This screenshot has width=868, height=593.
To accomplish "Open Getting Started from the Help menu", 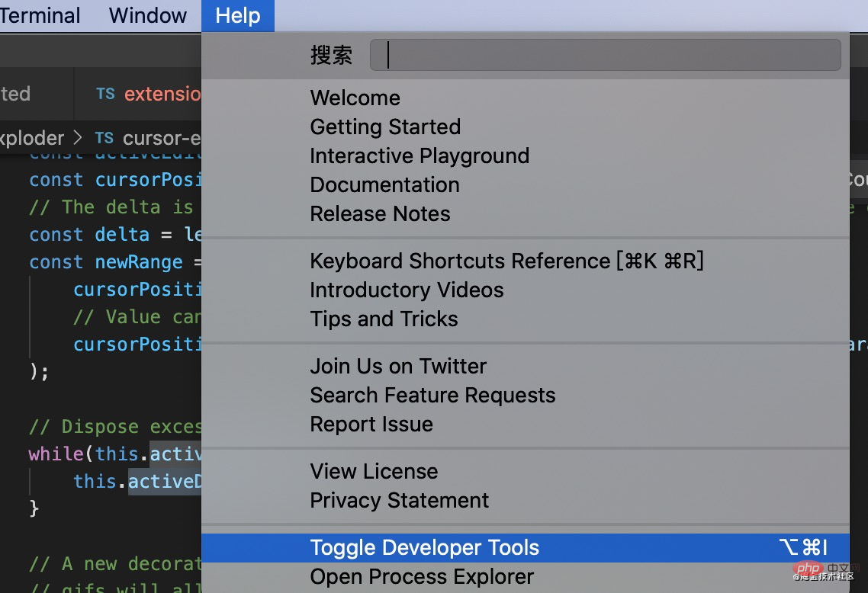I will pyautogui.click(x=385, y=127).
